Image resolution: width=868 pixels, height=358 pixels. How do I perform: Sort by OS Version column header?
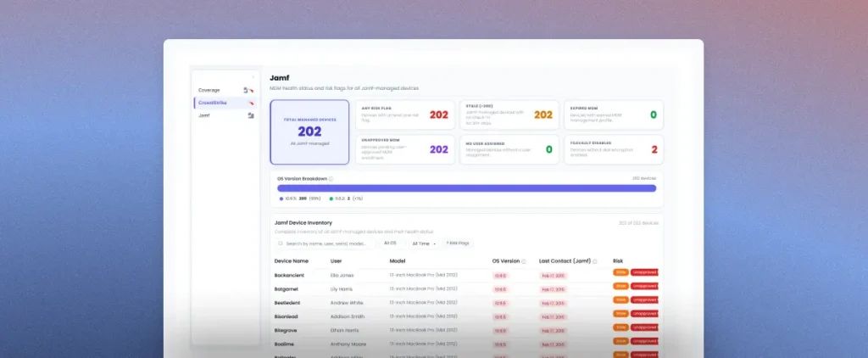coord(506,261)
